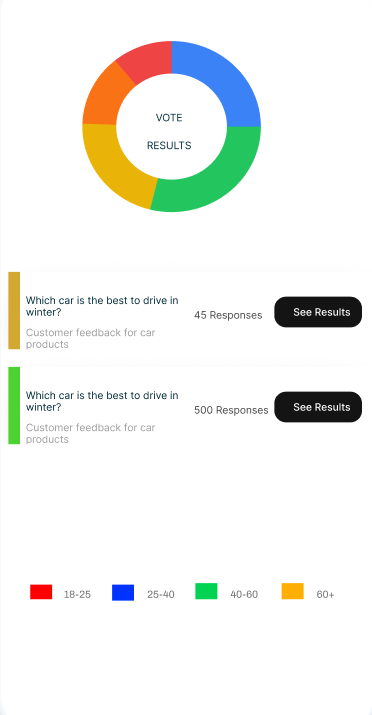Click the orange 60+ legend swatch
The width and height of the screenshot is (372, 715).
tap(293, 591)
